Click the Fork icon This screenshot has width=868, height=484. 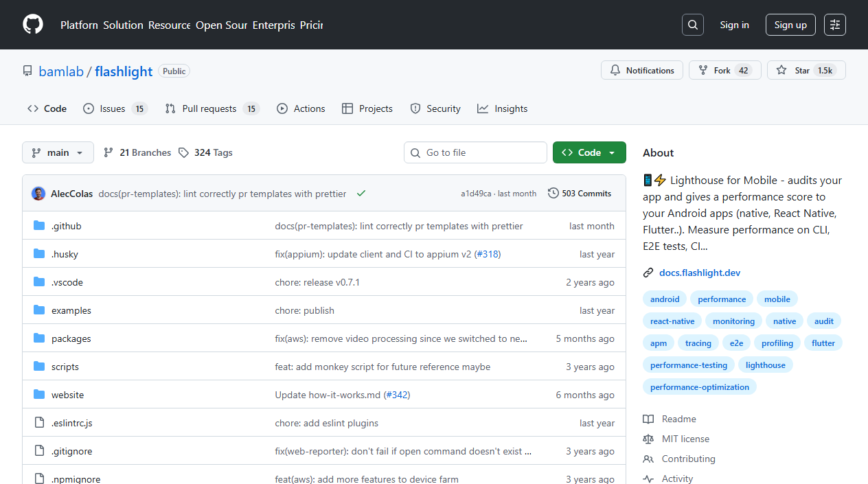[x=703, y=70]
